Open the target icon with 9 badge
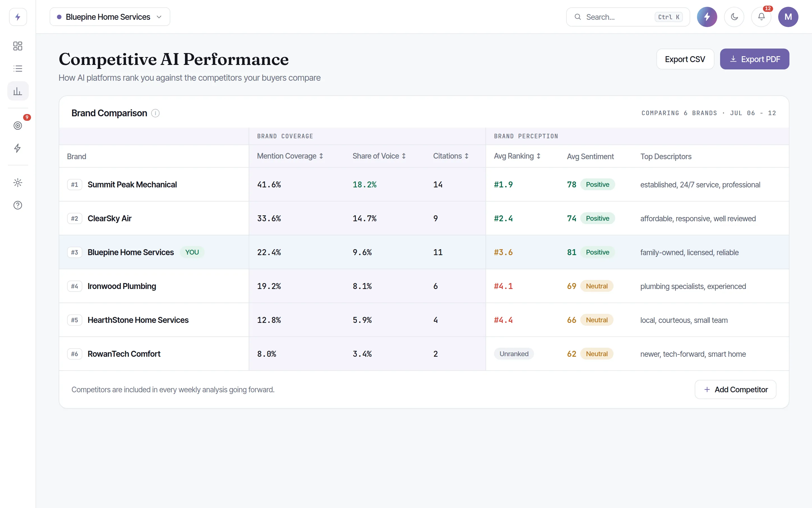 click(x=18, y=126)
